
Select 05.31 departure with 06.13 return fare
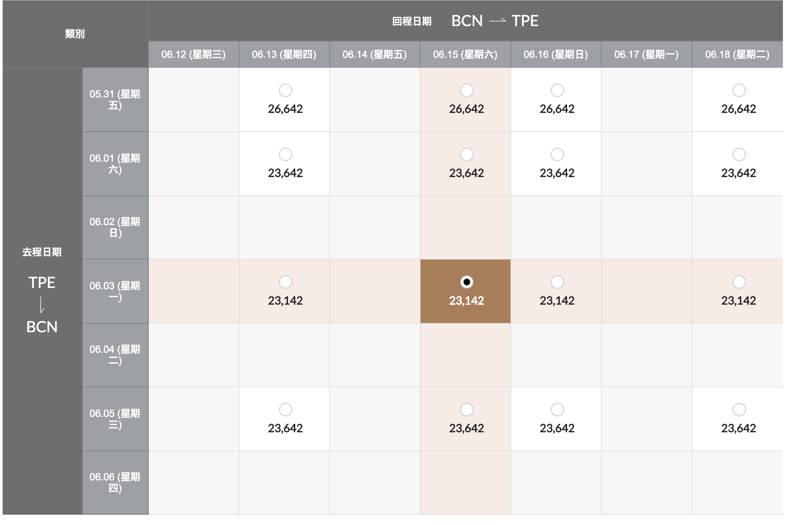coord(285,90)
